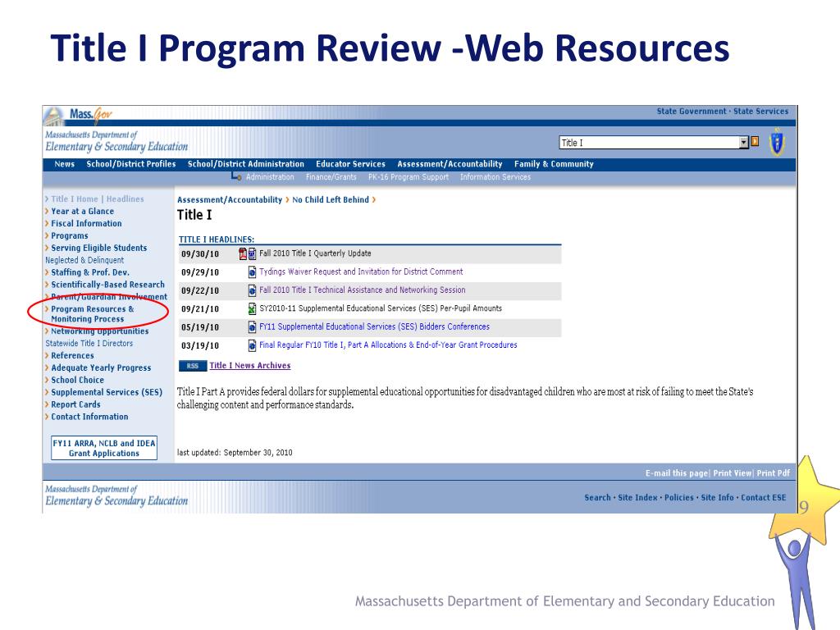This screenshot has width=840, height=630.
Task: Open Assessment/Accountability menu
Action: (x=450, y=164)
